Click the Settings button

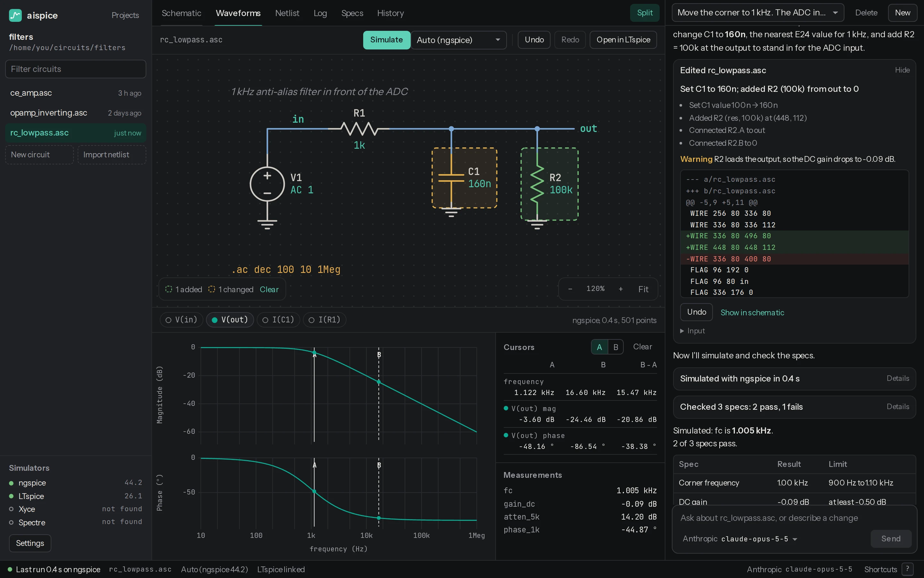coord(30,543)
